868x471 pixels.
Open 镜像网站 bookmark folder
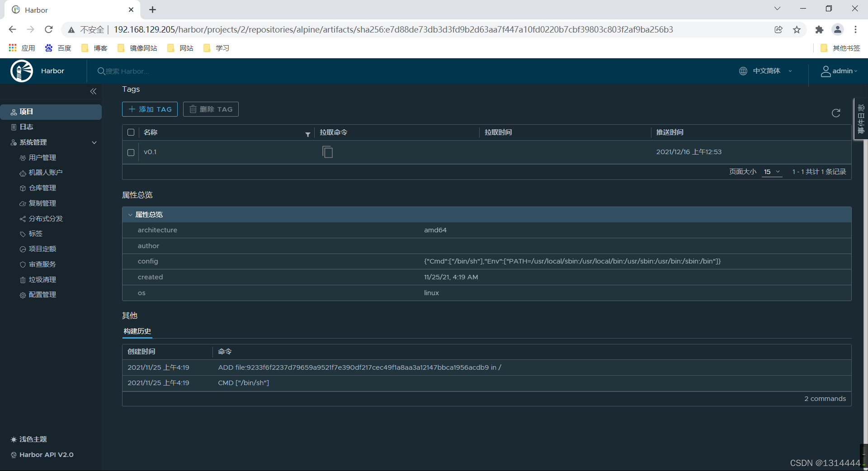point(137,48)
